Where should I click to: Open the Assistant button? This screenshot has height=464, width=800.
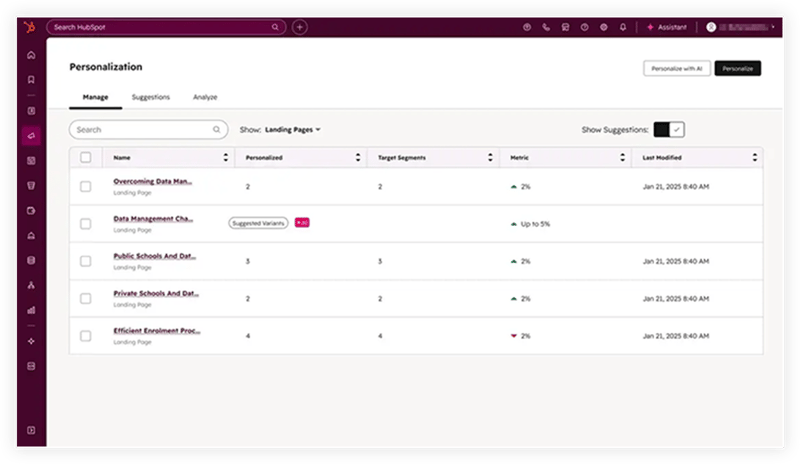667,27
